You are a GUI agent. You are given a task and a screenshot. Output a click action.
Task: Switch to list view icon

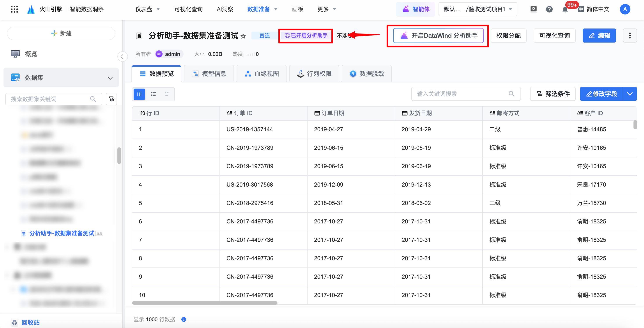[x=153, y=94]
